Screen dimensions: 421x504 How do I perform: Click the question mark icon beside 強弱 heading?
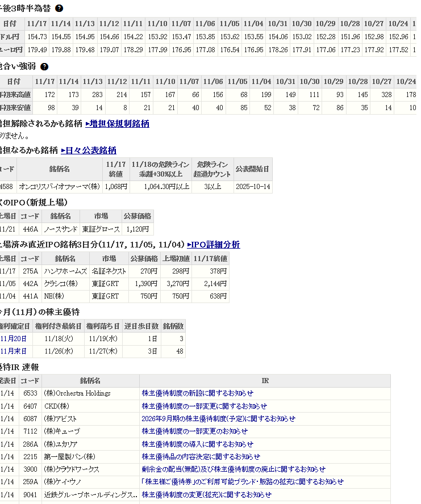[x=44, y=67]
